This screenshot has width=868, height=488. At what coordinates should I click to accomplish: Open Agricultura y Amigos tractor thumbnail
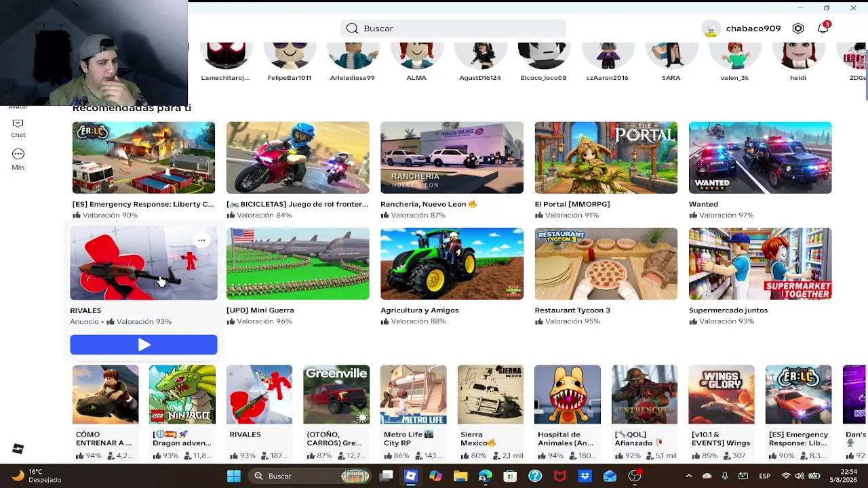tap(452, 264)
